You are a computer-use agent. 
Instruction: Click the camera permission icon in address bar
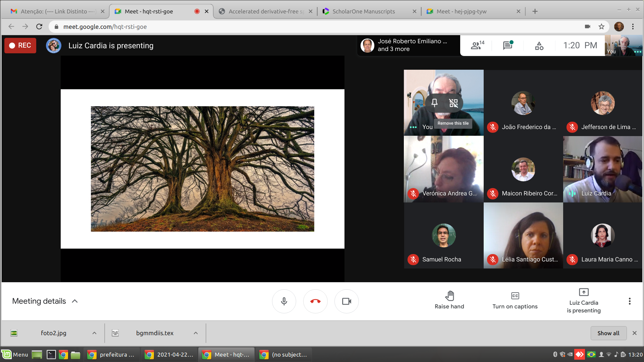[x=587, y=26]
